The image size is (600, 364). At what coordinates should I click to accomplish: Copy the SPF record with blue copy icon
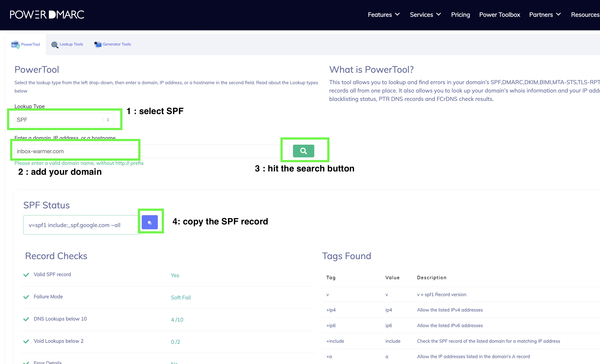tap(149, 222)
